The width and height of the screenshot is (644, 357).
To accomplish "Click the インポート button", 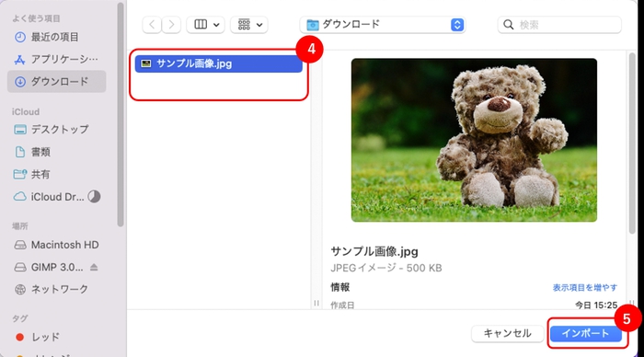I will coord(586,333).
